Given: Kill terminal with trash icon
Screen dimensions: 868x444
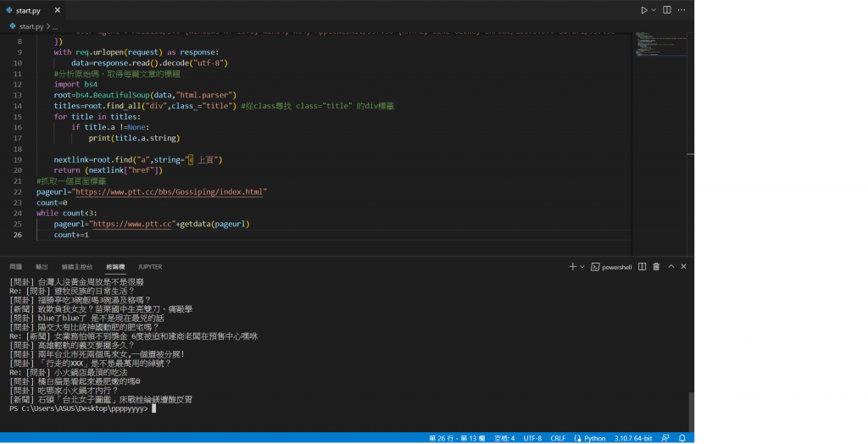Looking at the screenshot, I should click(656, 267).
